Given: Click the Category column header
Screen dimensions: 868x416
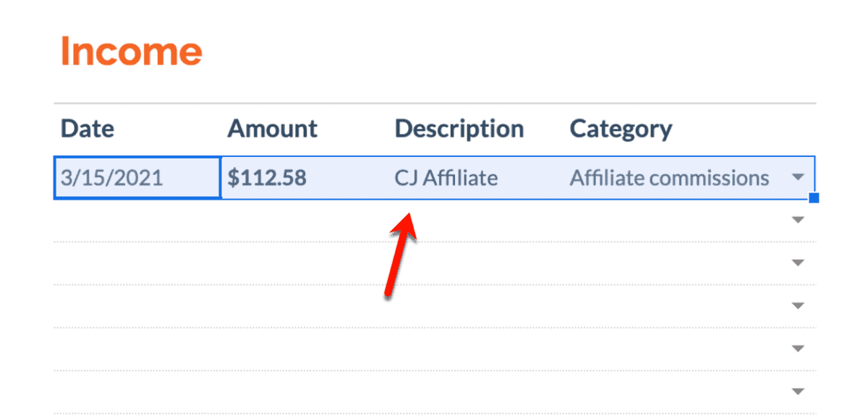Looking at the screenshot, I should pos(621,129).
